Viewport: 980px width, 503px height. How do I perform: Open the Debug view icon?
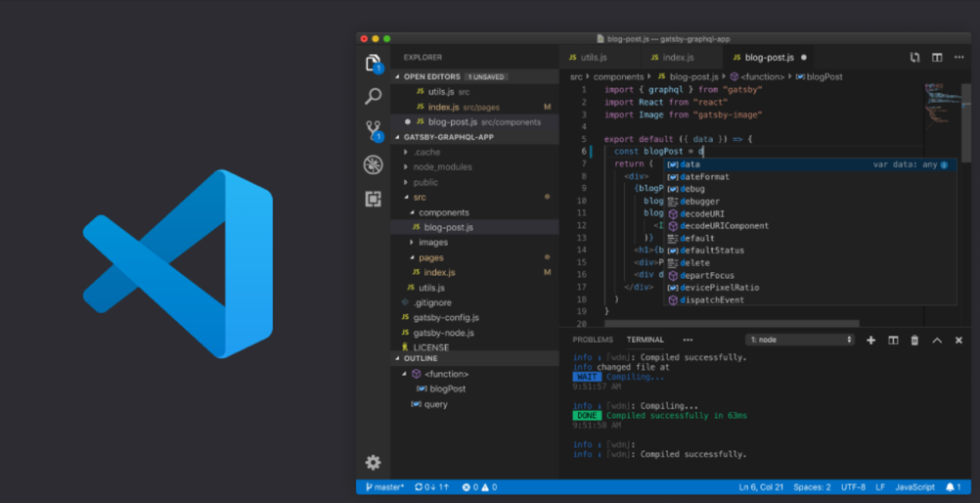373,164
